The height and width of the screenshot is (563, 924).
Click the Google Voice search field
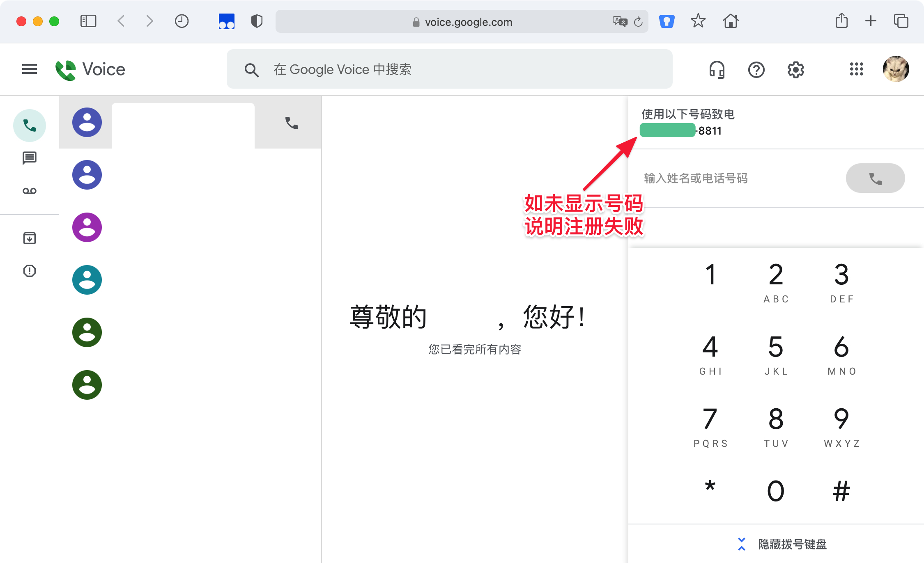click(x=450, y=69)
